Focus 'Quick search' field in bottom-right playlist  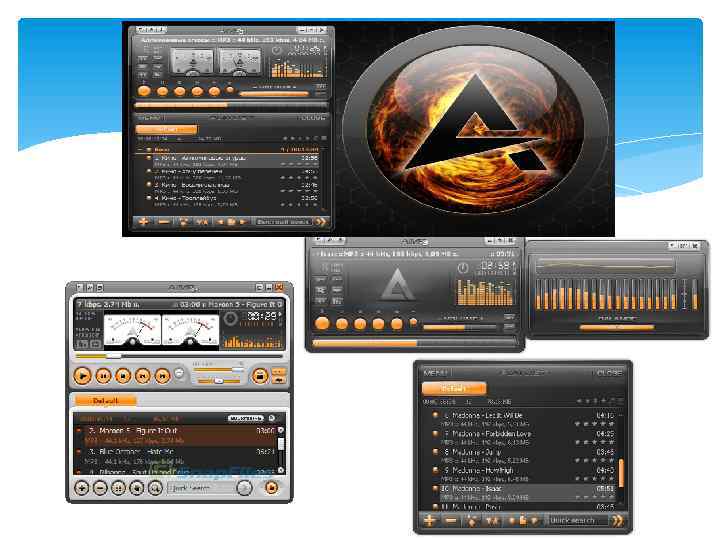(578, 520)
